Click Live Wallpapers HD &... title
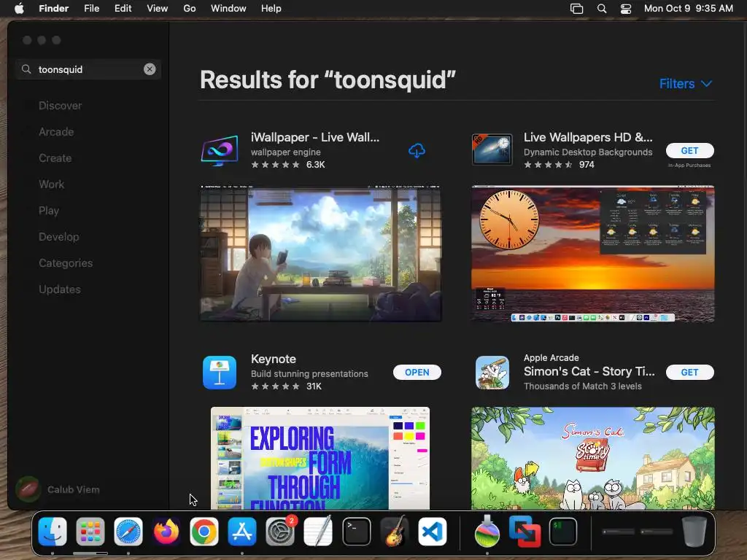This screenshot has height=560, width=747. tap(588, 137)
